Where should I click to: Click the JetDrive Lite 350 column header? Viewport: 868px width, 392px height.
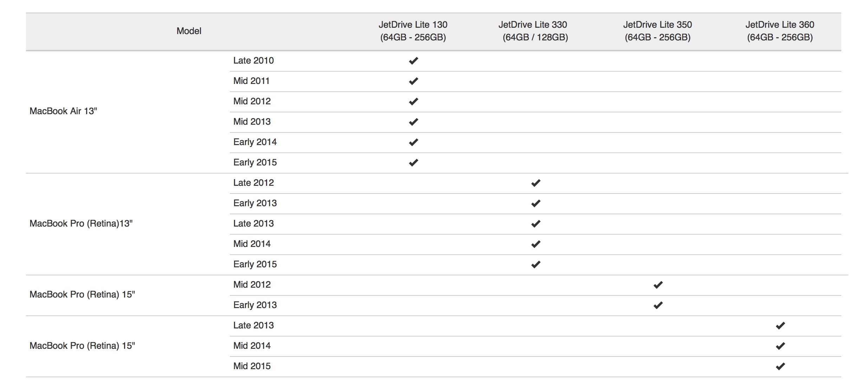pyautogui.click(x=658, y=31)
